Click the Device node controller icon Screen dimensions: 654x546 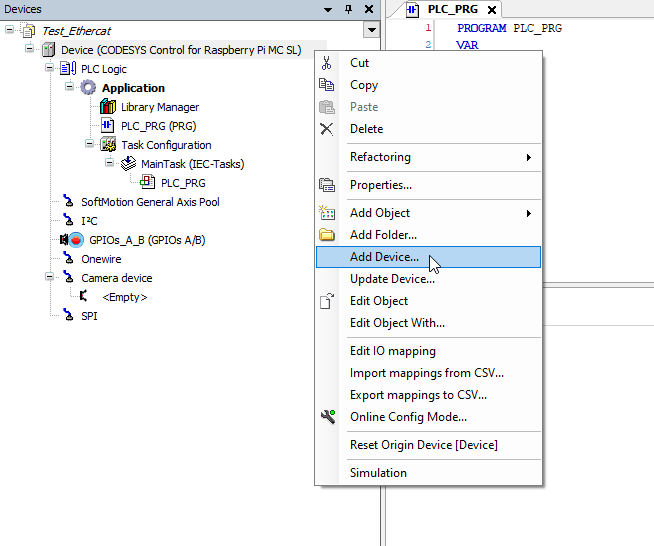(49, 50)
